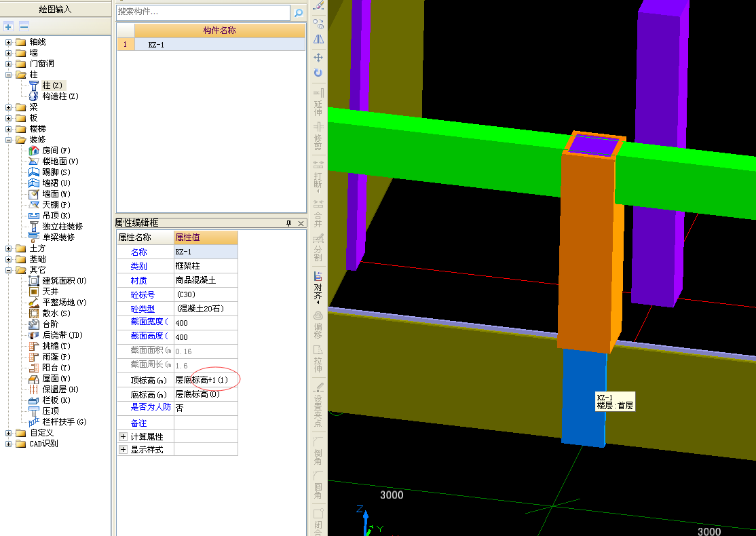756x536 pixels.
Task: Click the mirror tool icon in toolbar
Action: point(318,39)
